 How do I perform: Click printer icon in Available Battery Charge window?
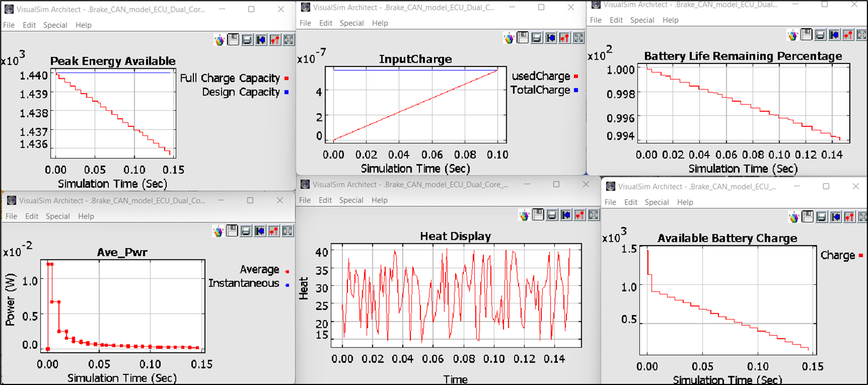[x=822, y=217]
